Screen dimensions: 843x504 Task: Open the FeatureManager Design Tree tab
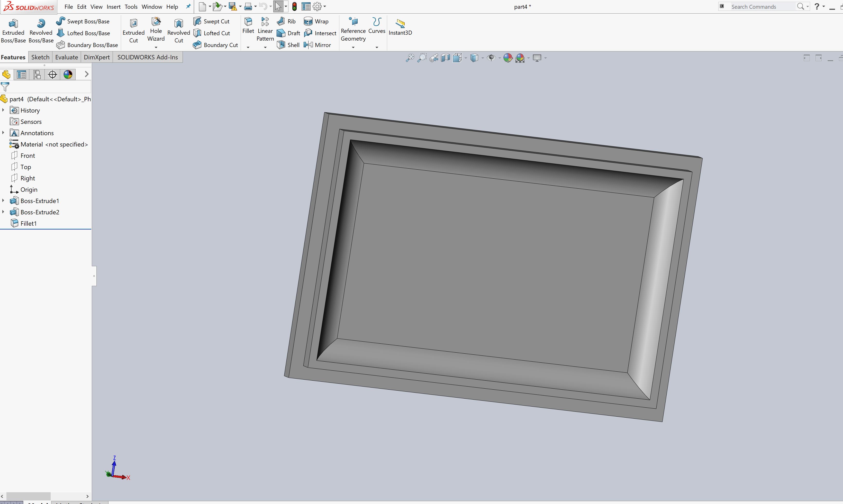tap(6, 74)
